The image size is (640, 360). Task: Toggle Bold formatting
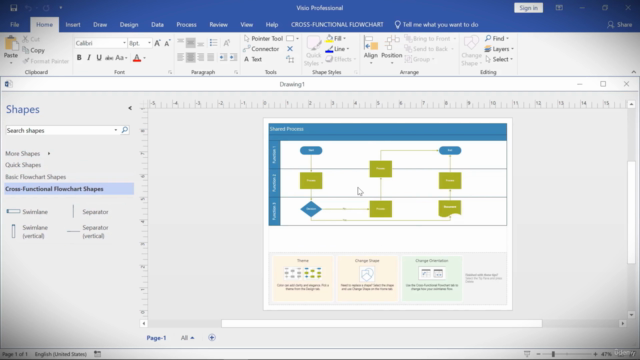point(79,58)
